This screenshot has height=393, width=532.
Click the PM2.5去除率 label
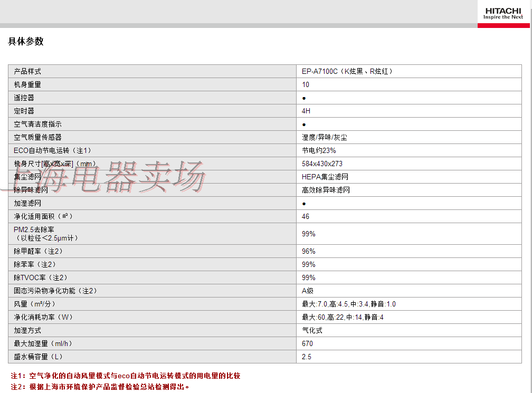46,234
